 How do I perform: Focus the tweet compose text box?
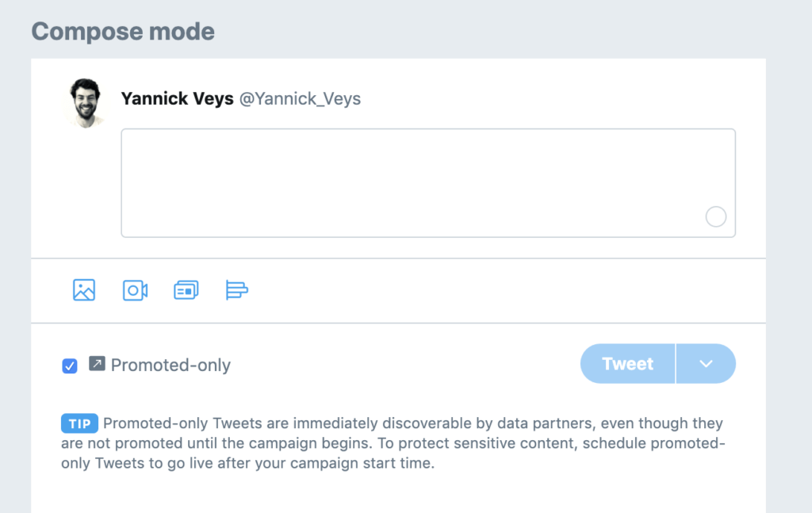428,182
